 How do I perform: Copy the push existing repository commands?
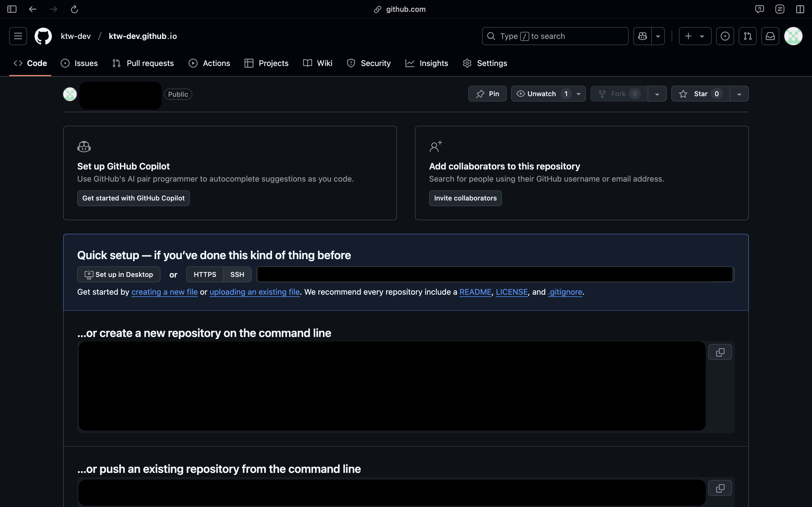point(720,488)
